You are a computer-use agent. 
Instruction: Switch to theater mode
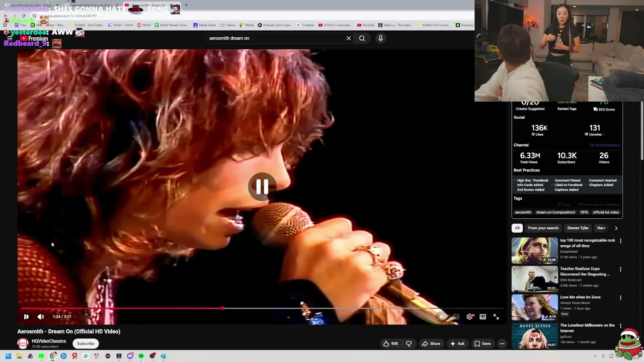pyautogui.click(x=482, y=317)
